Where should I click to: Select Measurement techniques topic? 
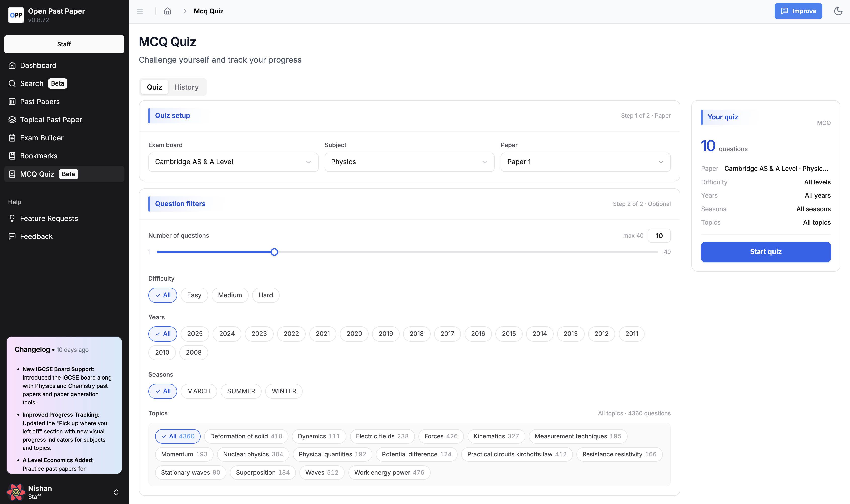pyautogui.click(x=578, y=436)
